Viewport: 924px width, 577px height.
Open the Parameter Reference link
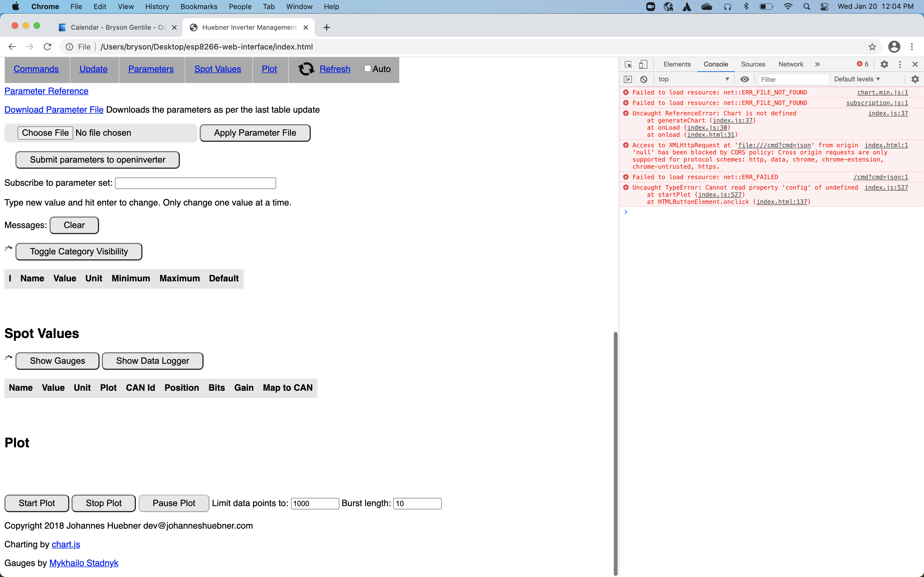pyautogui.click(x=46, y=91)
